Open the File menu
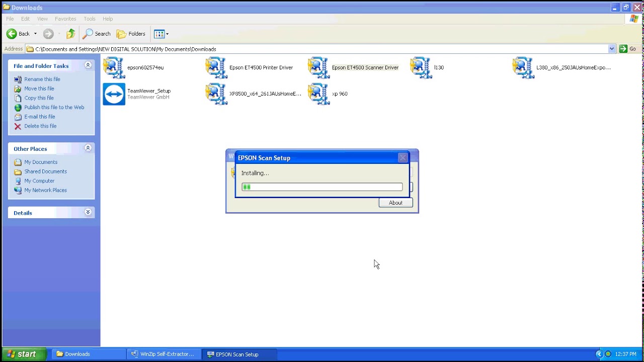Image resolution: width=644 pixels, height=362 pixels. 10,19
